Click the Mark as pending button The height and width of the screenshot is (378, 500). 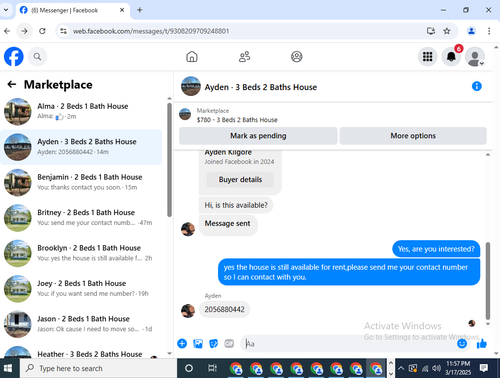258,136
